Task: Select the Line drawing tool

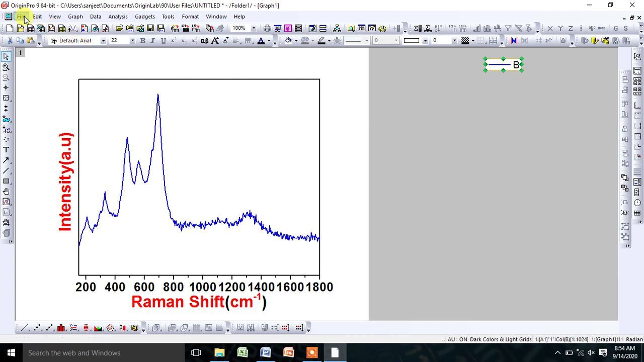Action: (x=6, y=171)
